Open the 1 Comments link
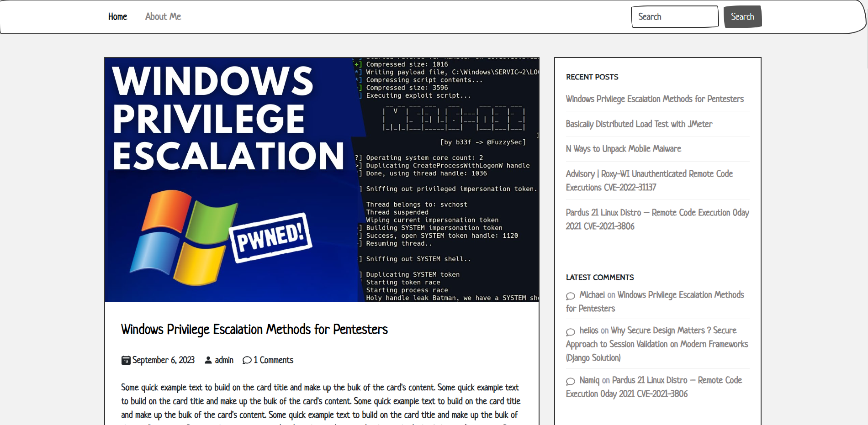868x425 pixels. tap(273, 360)
